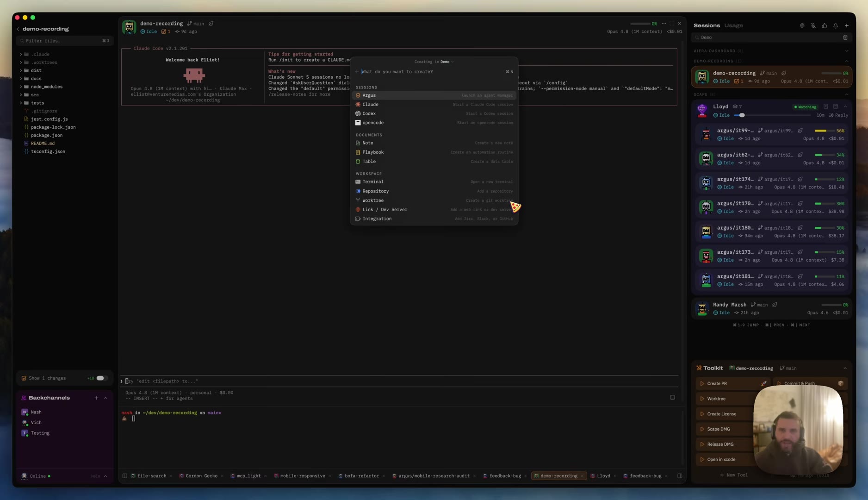
Task: Open the 'Creating in Demo' workspace dropdown
Action: (x=434, y=62)
